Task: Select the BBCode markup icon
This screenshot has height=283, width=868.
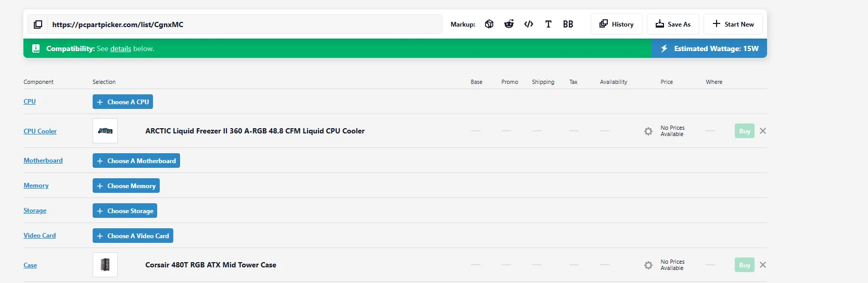Action: coord(568,24)
